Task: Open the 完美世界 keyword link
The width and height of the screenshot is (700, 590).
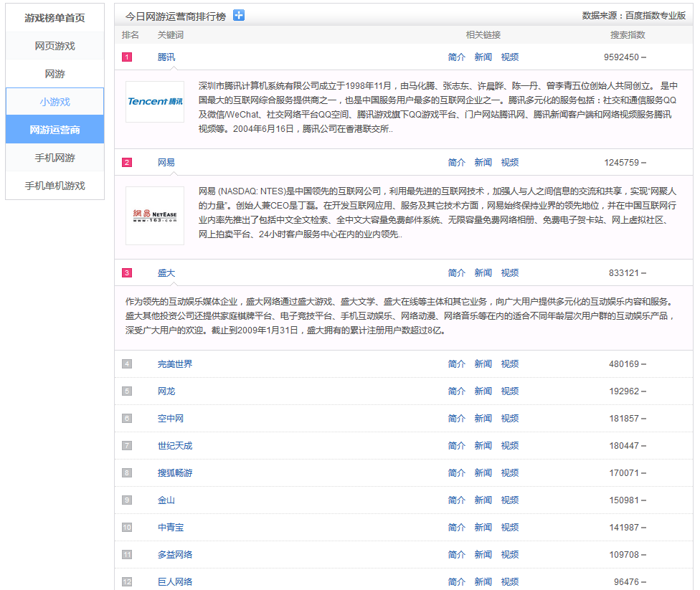Action: point(175,363)
